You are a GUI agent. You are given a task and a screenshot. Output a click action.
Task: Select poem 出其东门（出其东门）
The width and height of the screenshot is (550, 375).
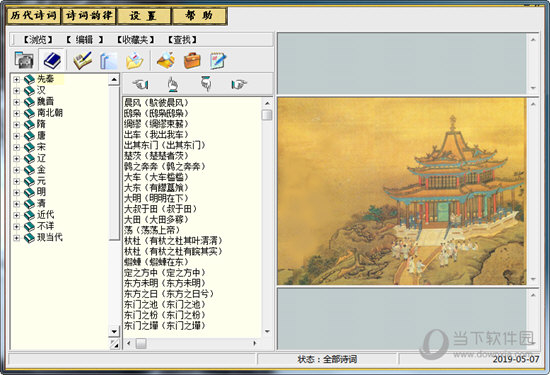pyautogui.click(x=165, y=145)
